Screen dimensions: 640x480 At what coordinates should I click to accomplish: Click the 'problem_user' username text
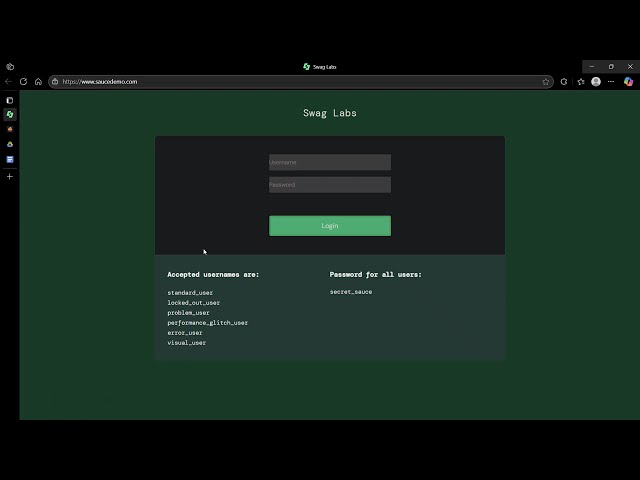coord(188,313)
